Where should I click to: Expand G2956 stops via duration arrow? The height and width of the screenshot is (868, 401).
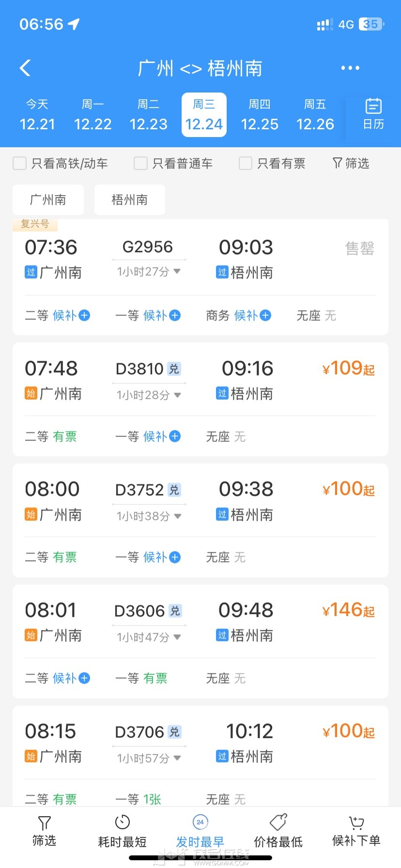(177, 272)
